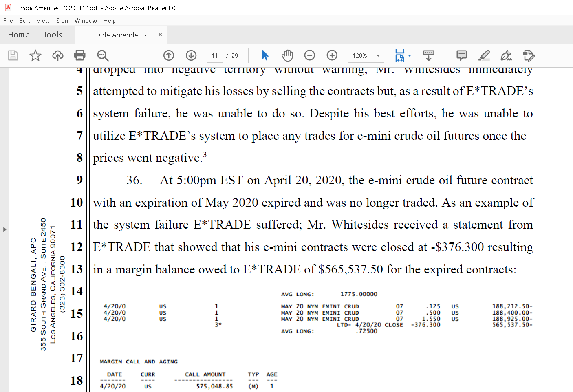
Task: Click the '4/20/20' margin call date
Action: (x=113, y=386)
